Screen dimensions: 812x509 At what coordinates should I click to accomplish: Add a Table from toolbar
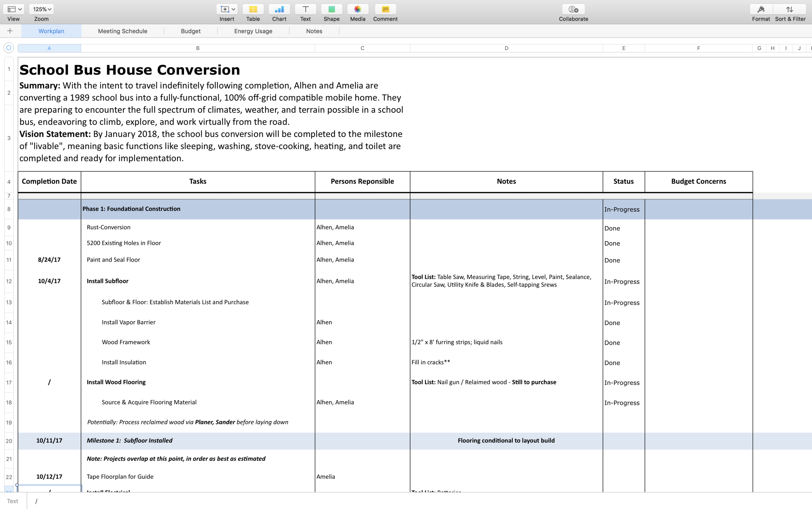coord(253,9)
